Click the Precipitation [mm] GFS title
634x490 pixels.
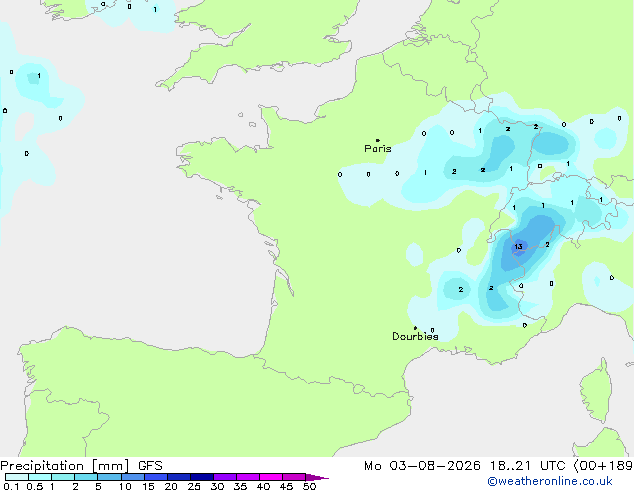coord(81,466)
